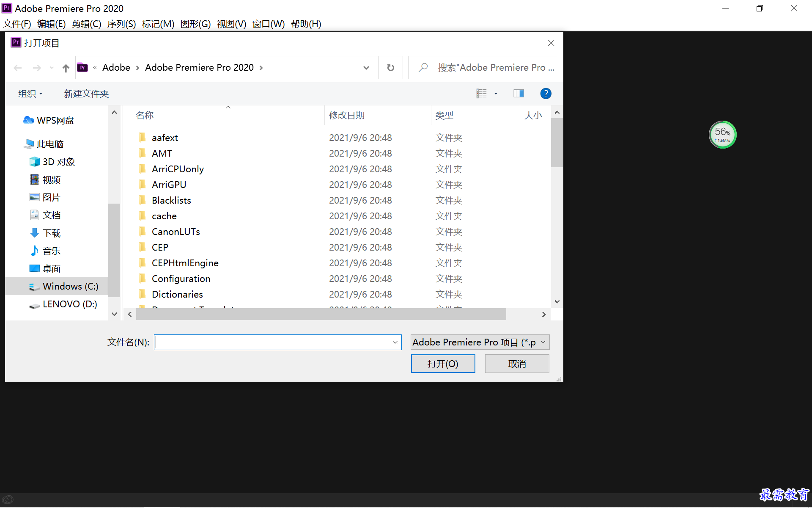Select WPS网盘 in navigation pane
Image resolution: width=812 pixels, height=508 pixels.
[x=49, y=120]
